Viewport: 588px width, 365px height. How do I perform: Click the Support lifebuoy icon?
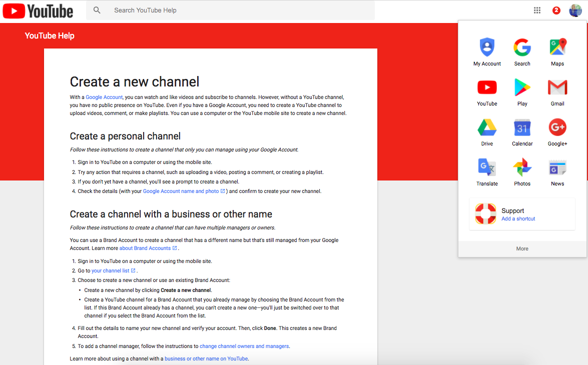pyautogui.click(x=485, y=213)
